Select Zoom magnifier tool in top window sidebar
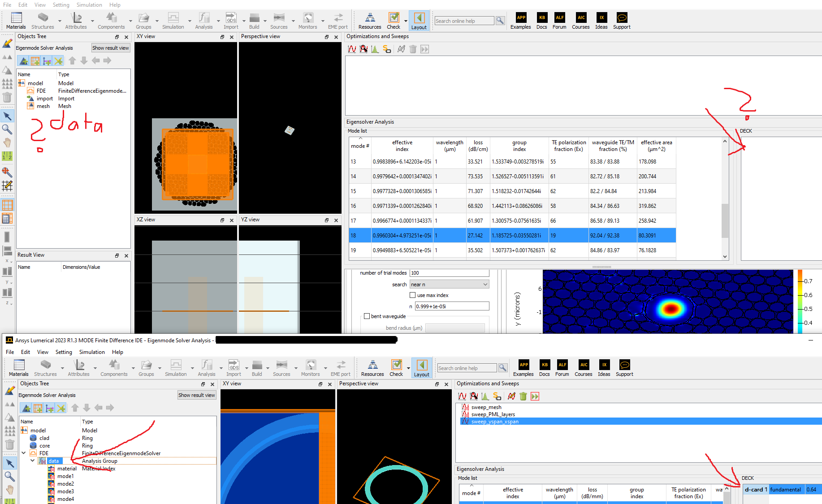This screenshot has width=822, height=504. (8, 129)
